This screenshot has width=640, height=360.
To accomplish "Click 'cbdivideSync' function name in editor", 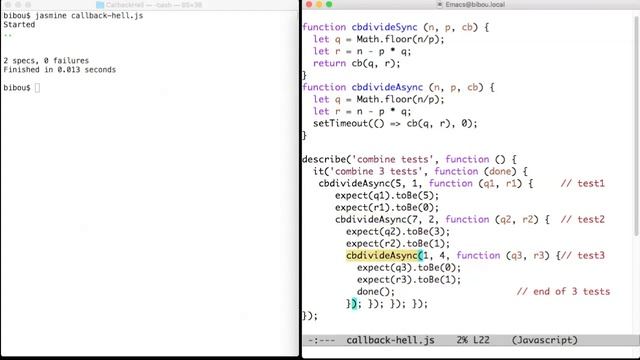I will point(384,27).
